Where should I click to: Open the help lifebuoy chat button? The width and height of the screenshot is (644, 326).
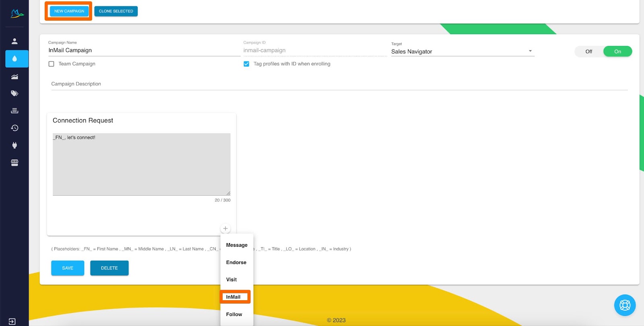[x=625, y=305]
